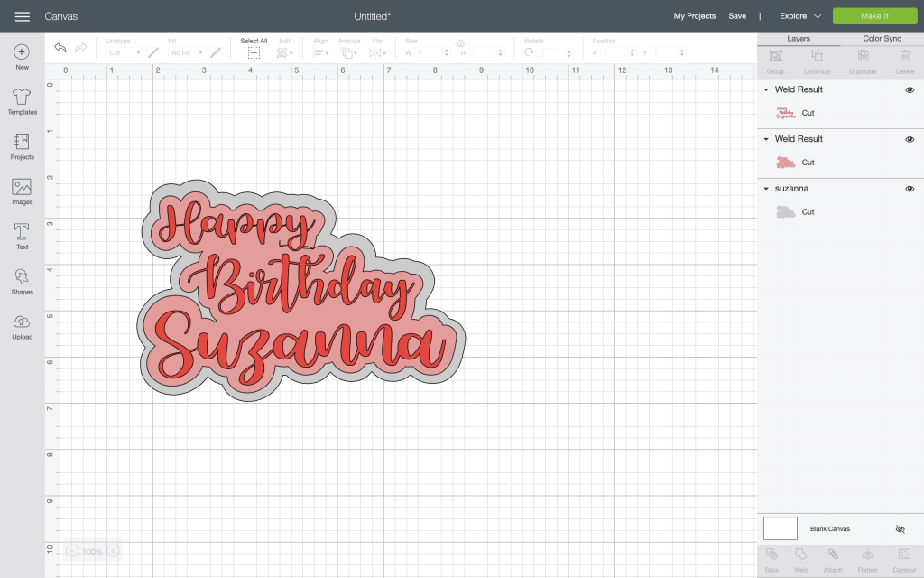Click the Y position field
This screenshot has width=924, height=578.
pos(669,53)
